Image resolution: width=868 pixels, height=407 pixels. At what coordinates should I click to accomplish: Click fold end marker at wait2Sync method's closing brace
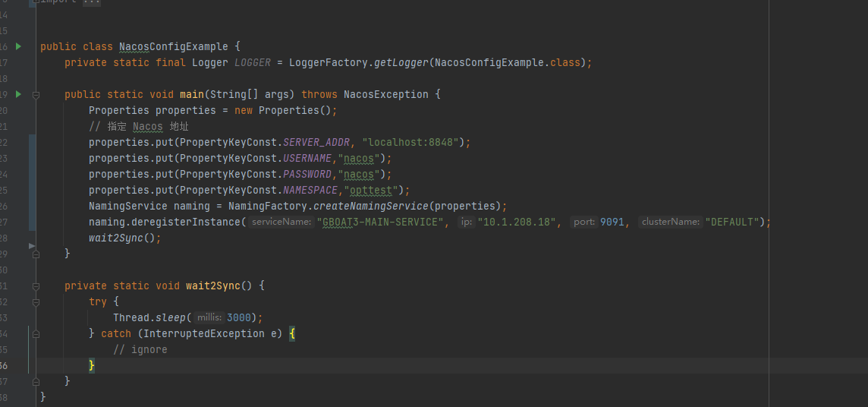pos(36,381)
